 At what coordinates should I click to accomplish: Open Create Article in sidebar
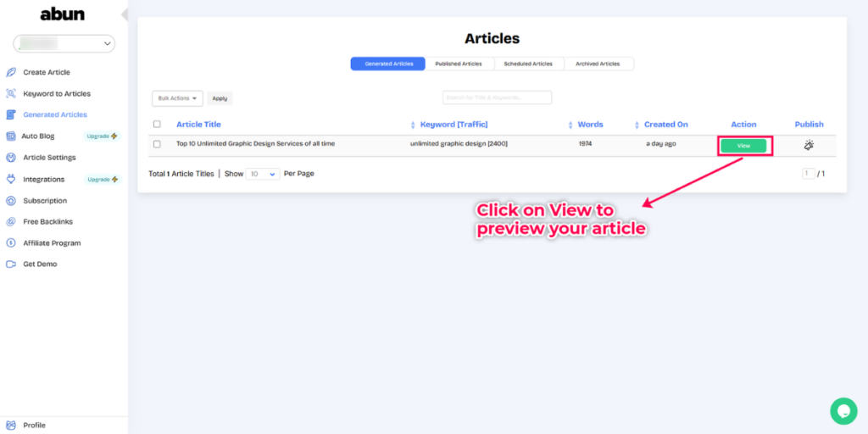pos(47,73)
